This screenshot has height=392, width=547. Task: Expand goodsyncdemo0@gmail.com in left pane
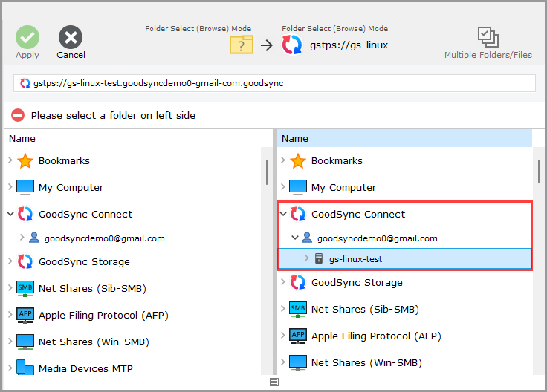click(22, 238)
